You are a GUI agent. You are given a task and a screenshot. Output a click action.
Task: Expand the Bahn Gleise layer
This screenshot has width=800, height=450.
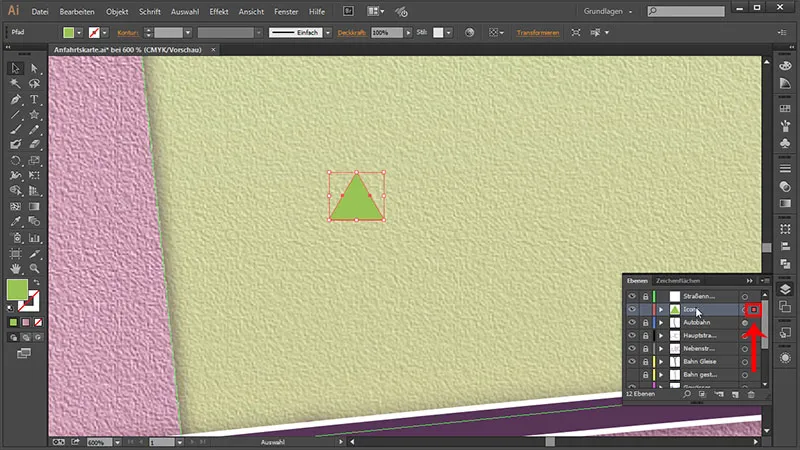(x=661, y=361)
